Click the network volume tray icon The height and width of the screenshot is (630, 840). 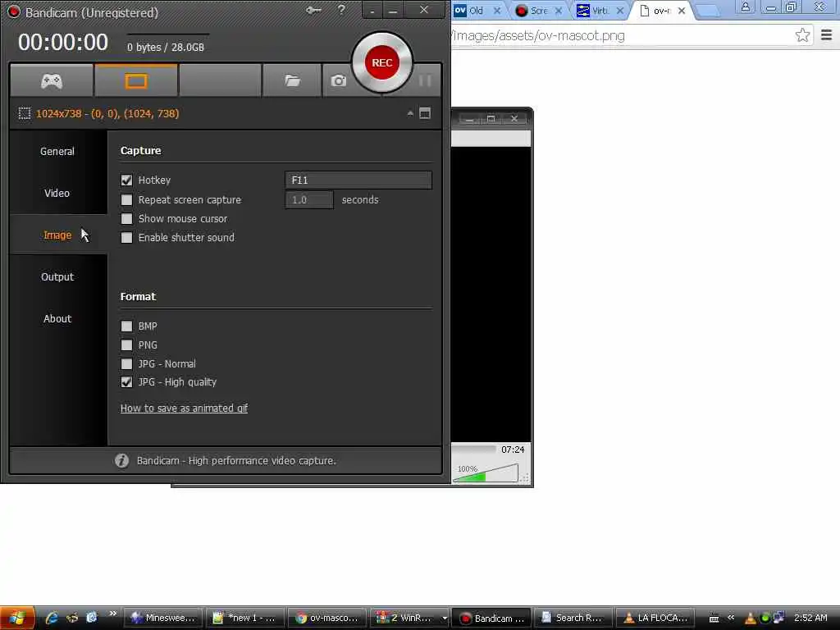[x=778, y=618]
